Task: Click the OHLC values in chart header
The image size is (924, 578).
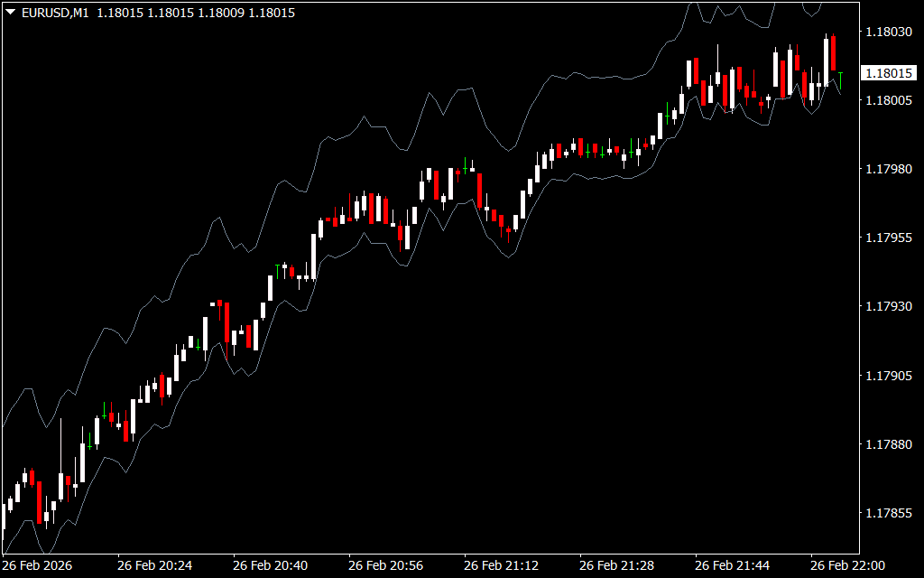Action: (x=196, y=13)
